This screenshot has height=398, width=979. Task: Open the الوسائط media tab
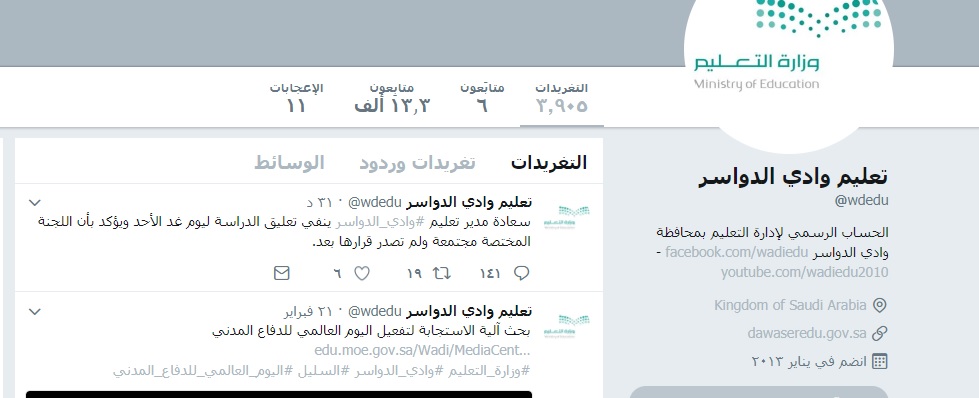click(289, 162)
